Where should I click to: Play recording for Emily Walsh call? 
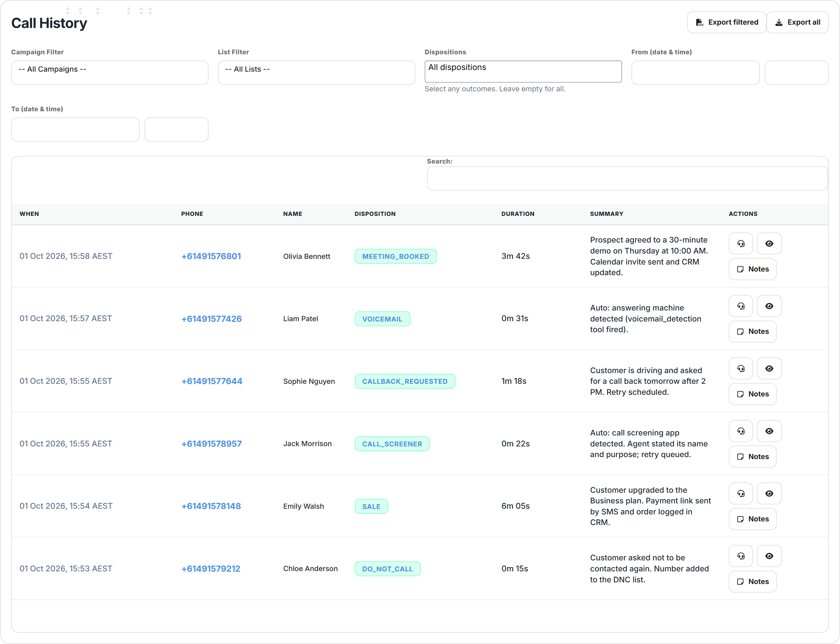(741, 493)
